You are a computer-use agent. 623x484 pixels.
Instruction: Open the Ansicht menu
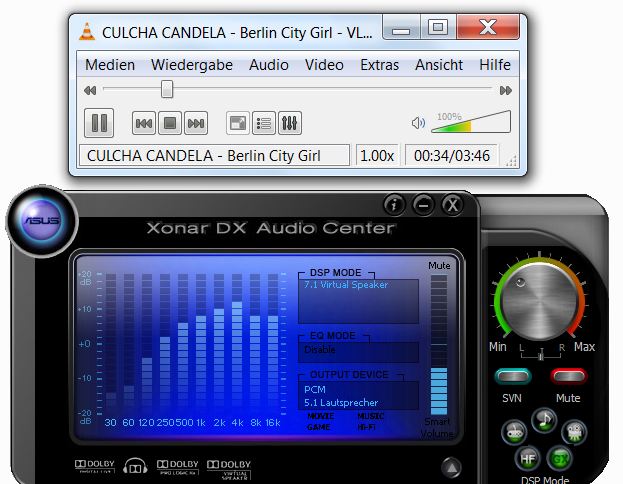click(439, 65)
